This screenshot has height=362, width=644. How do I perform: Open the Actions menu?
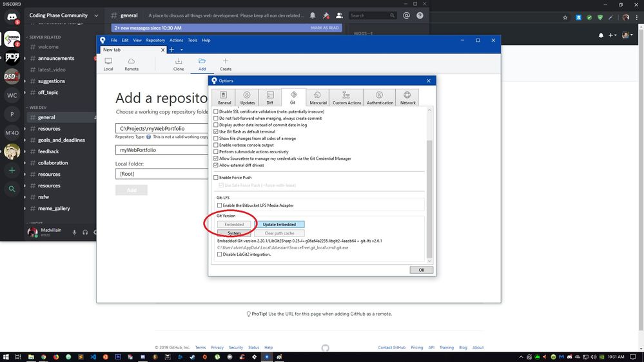176,40
